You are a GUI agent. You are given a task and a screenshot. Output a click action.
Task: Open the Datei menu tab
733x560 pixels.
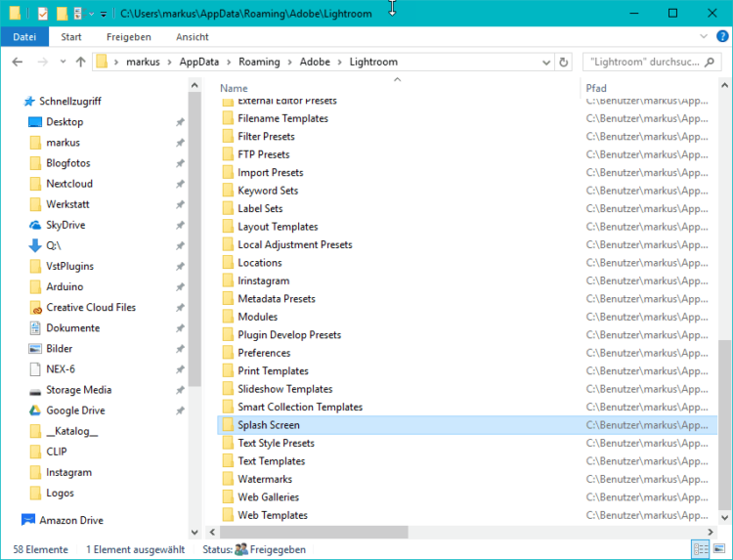tap(24, 37)
